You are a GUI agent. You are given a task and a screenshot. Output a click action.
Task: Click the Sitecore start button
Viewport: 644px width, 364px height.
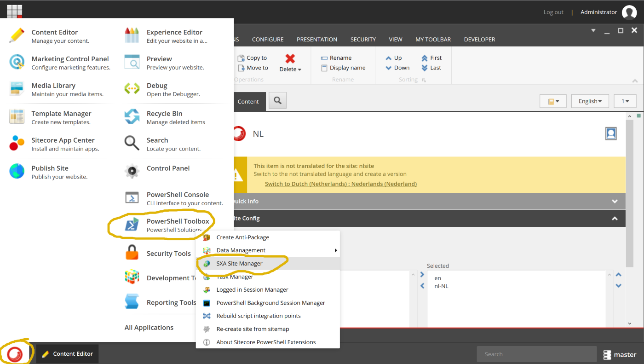pos(15,353)
